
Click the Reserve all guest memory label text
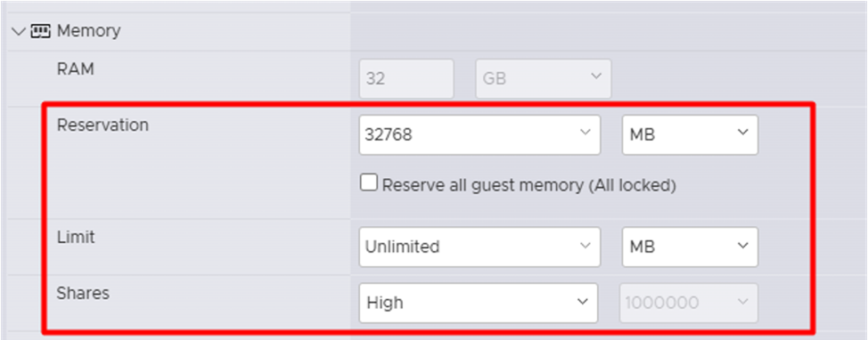tap(528, 185)
